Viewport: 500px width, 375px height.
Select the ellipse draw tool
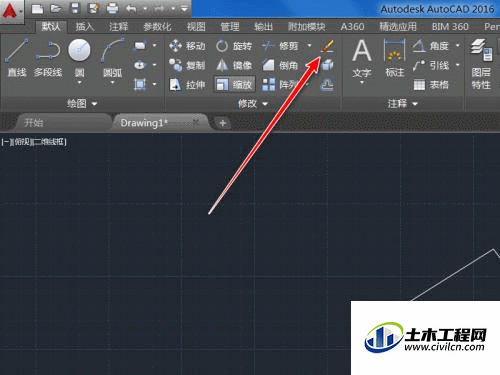click(140, 65)
